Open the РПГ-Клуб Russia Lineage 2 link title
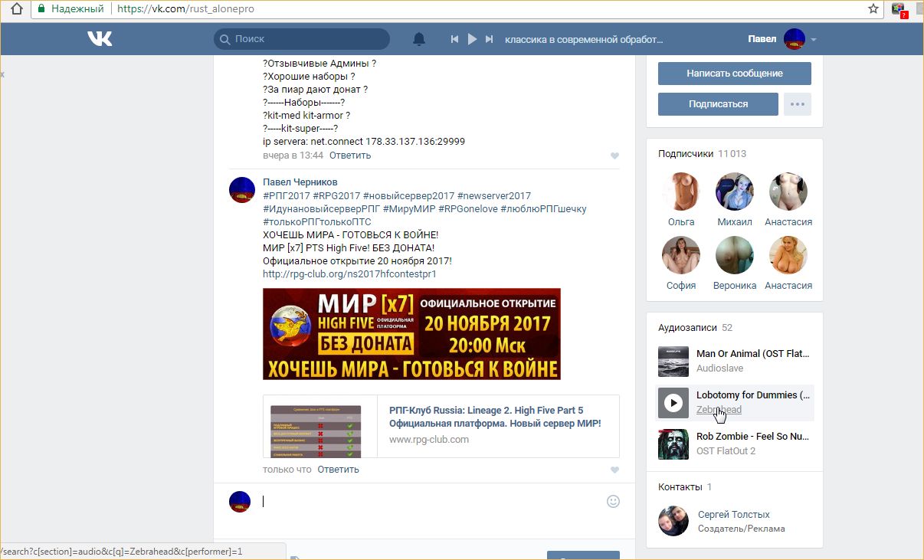The image size is (924, 560). 495,417
